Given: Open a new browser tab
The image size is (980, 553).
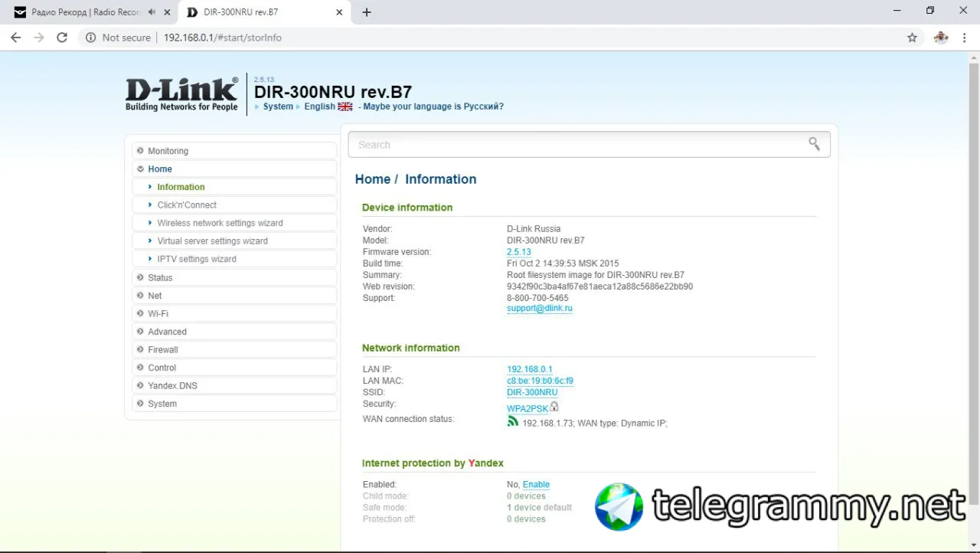Looking at the screenshot, I should coord(367,12).
